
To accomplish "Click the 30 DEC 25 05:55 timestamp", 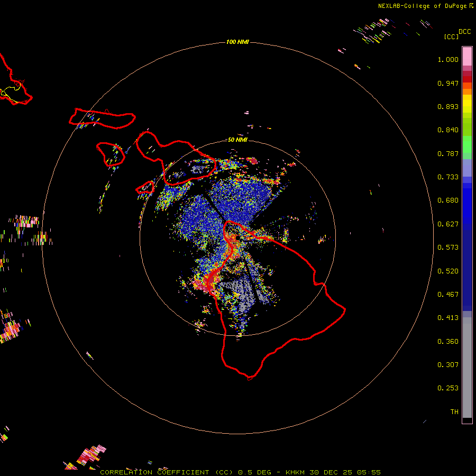I will coord(345,472).
